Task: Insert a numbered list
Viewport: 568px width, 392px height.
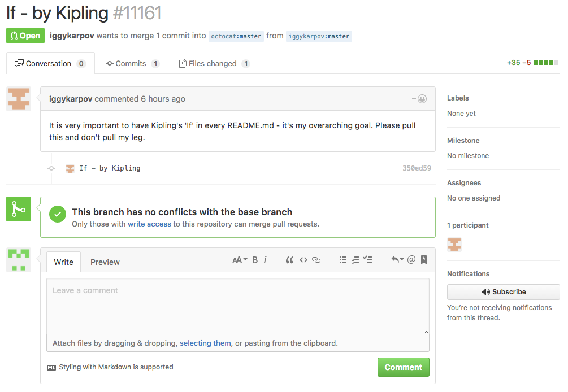Action: tap(355, 260)
